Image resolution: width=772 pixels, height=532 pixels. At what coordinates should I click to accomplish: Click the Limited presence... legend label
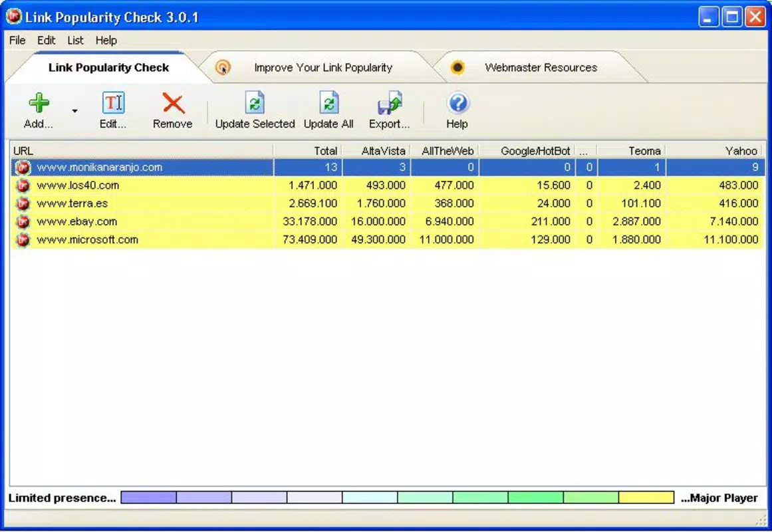coord(62,498)
